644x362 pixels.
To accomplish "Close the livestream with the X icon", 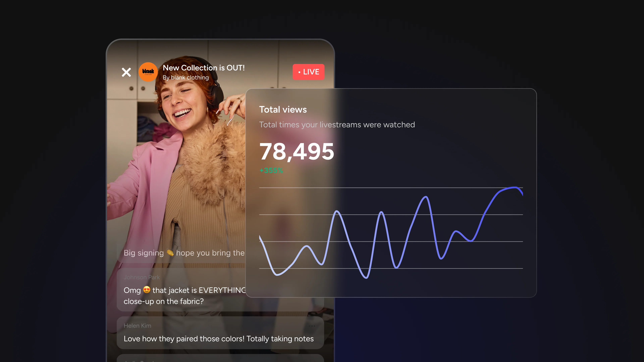I will pos(126,72).
